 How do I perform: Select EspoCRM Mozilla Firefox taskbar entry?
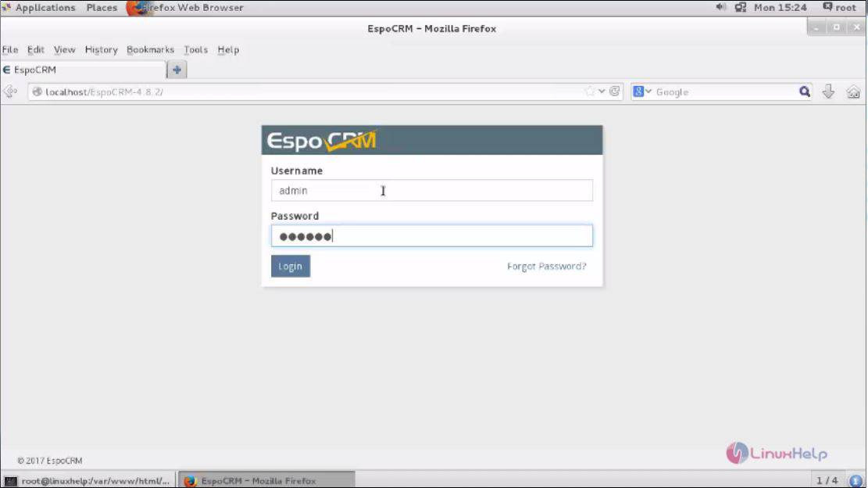pos(267,481)
